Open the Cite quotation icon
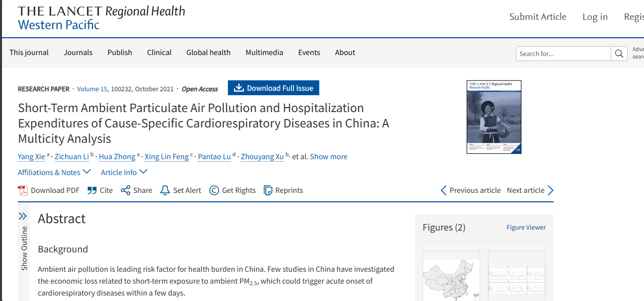This screenshot has height=301, width=644. coord(92,190)
